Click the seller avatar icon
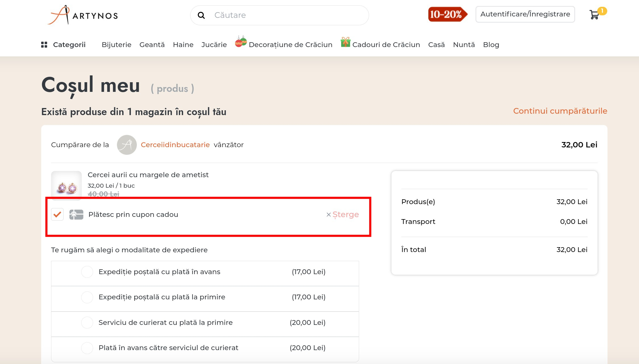The width and height of the screenshot is (639, 364). pyautogui.click(x=127, y=145)
